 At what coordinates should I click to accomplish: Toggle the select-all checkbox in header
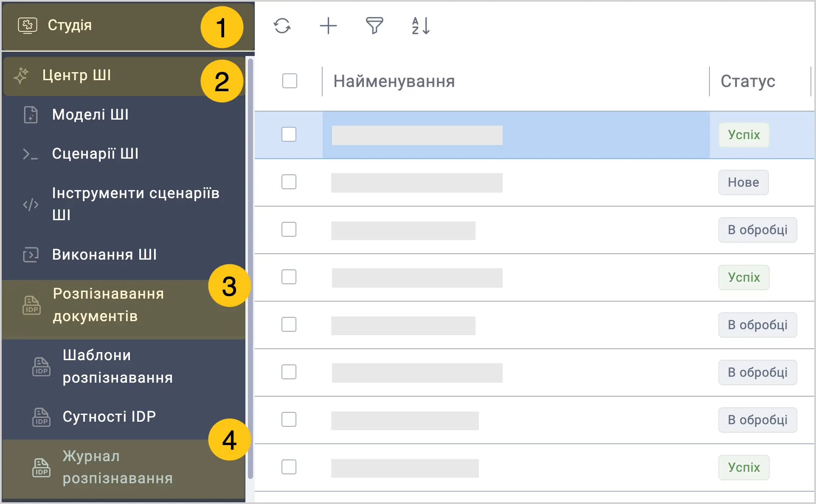[x=290, y=81]
